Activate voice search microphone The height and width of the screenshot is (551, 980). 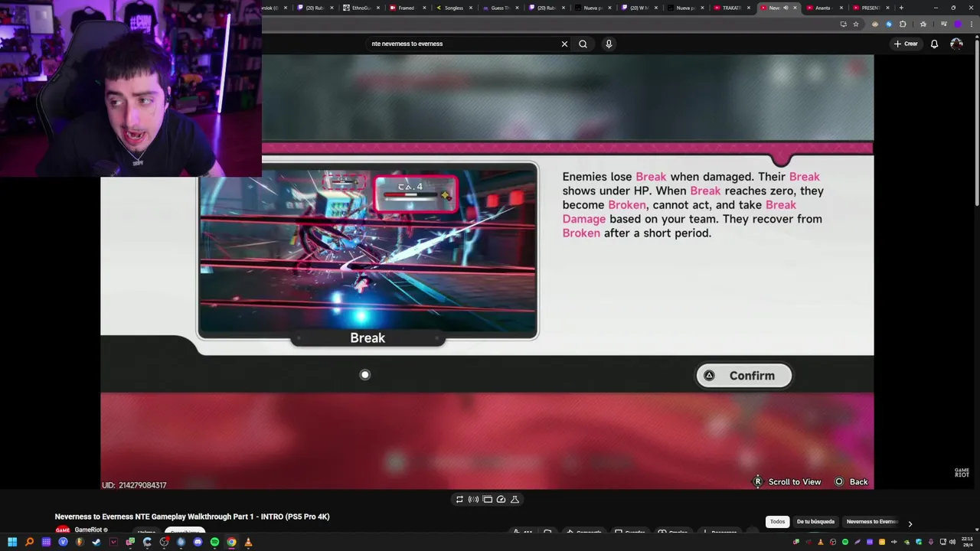coord(609,44)
